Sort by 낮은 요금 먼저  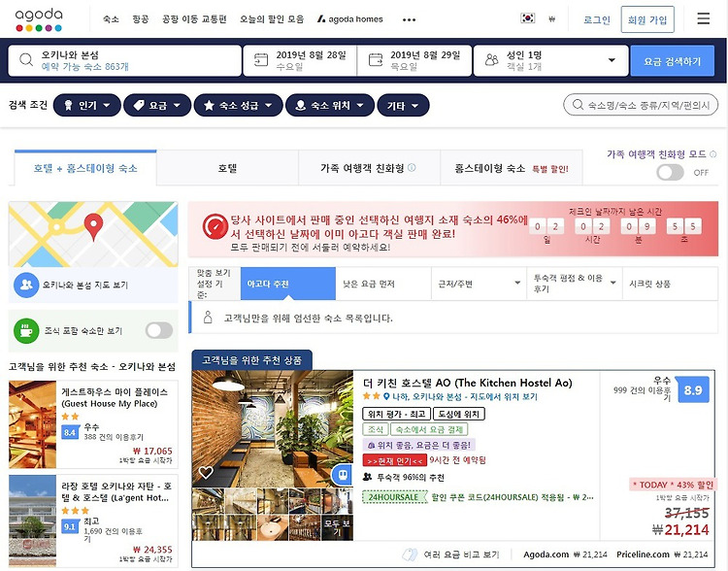[383, 284]
